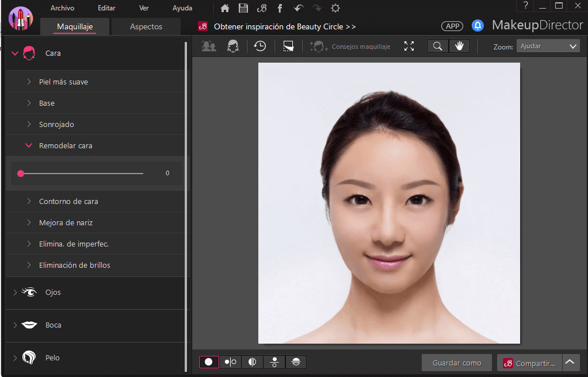588x377 pixels.
Task: Expand the share options up arrow
Action: pos(571,363)
